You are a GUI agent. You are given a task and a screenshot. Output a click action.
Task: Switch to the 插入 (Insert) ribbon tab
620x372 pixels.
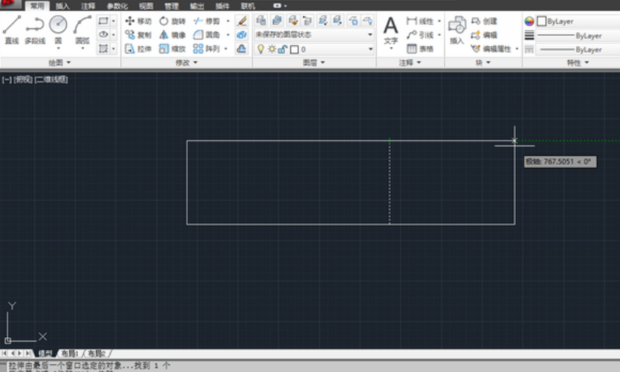tap(62, 6)
